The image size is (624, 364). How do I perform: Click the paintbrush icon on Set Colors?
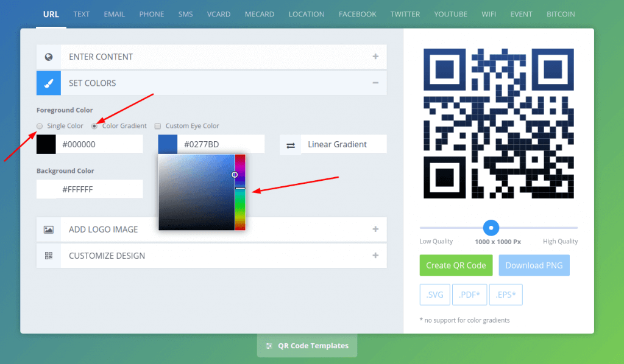[x=48, y=83]
